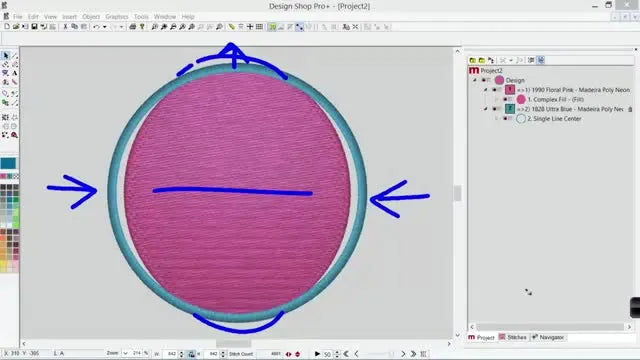
Task: Click the crosshair origin icon in toolbar
Action: coord(250,27)
